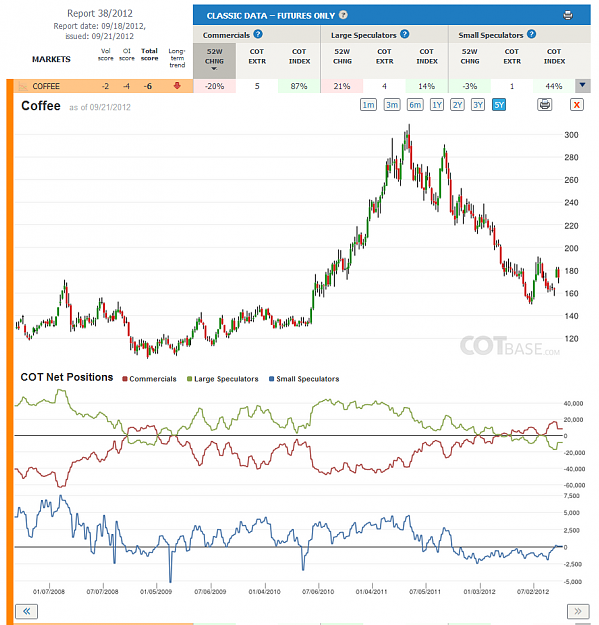
Task: Click the Commercials red legend swatch
Action: pos(125,379)
